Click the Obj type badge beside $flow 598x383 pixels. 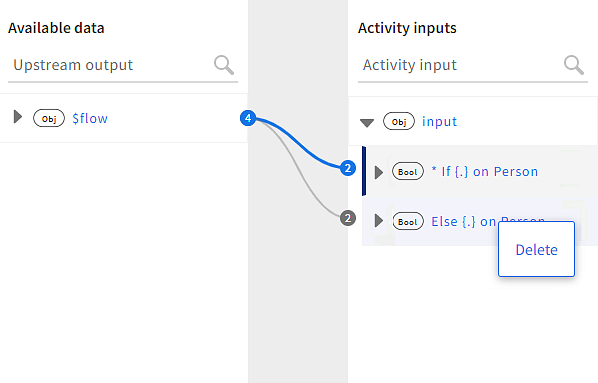point(49,118)
